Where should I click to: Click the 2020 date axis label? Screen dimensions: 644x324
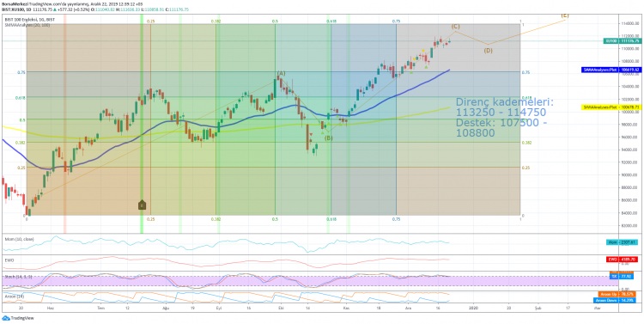473,307
